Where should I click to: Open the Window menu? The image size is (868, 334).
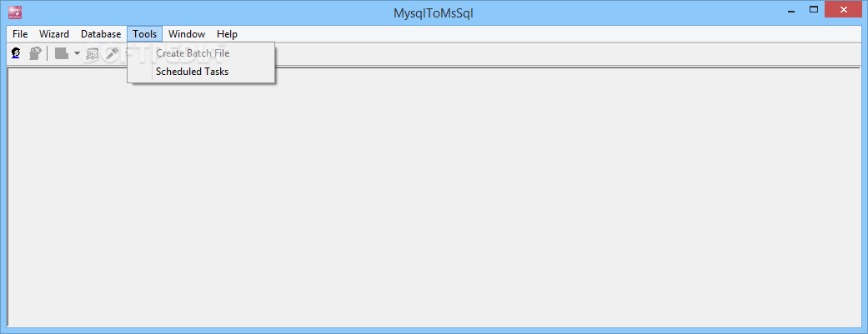tap(187, 34)
